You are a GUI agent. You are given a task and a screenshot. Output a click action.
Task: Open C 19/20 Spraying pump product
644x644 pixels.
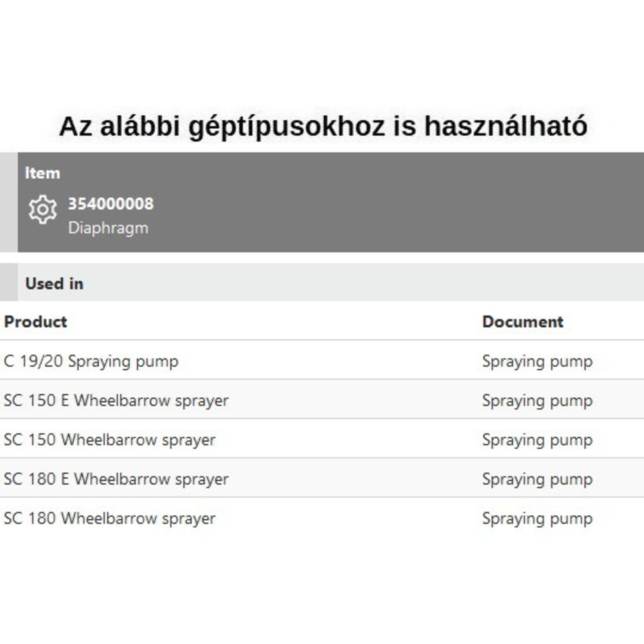[91, 361]
